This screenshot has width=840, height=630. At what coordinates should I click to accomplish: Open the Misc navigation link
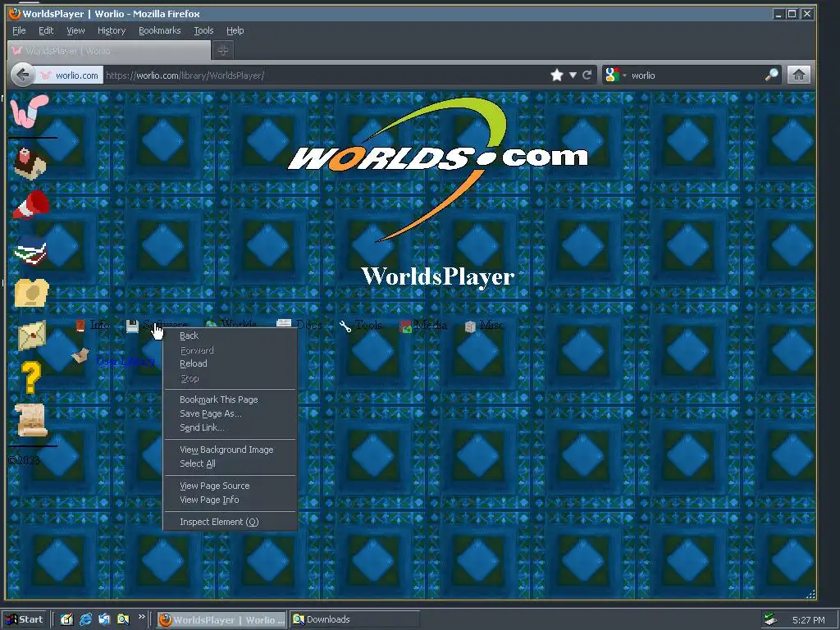[x=491, y=325]
